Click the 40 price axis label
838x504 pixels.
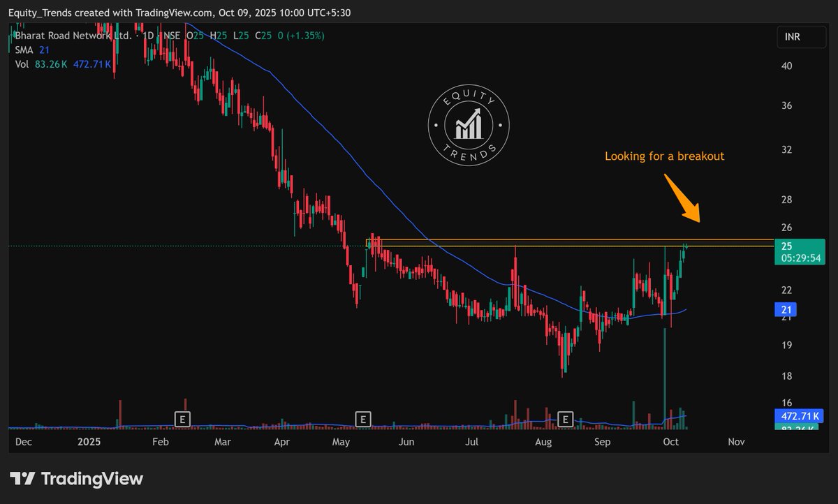tap(786, 66)
